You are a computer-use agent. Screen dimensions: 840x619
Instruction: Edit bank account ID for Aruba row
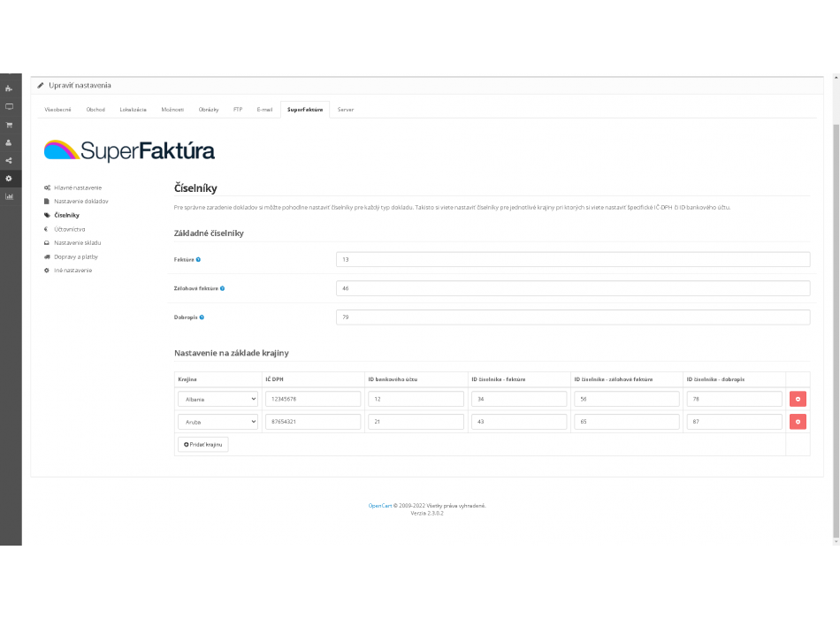[416, 422]
